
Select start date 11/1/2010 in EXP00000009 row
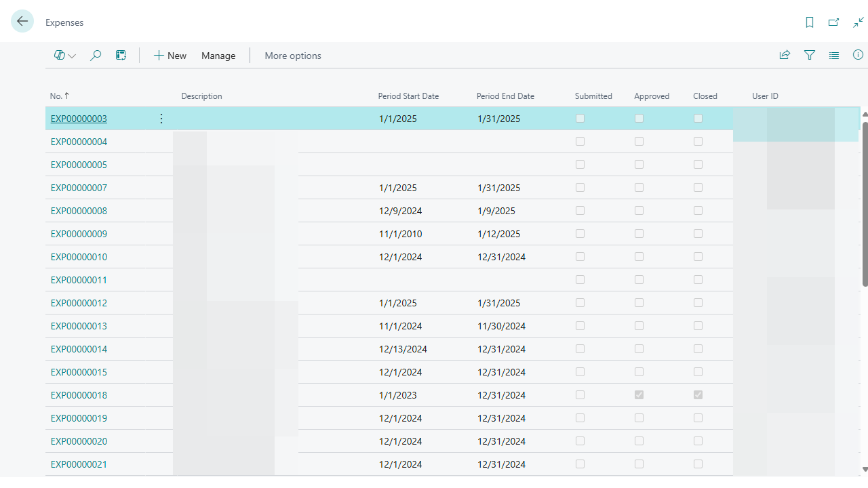click(x=400, y=234)
